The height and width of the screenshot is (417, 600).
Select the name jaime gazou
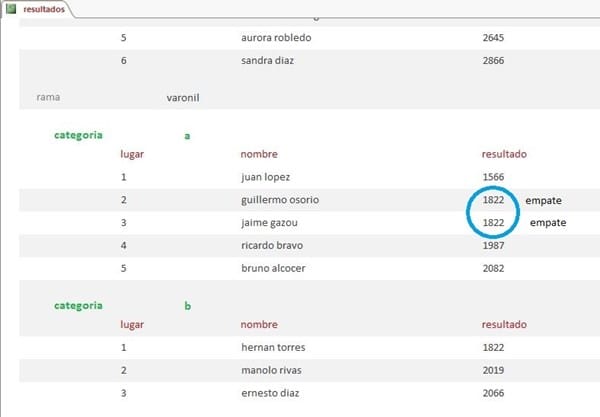(x=270, y=222)
